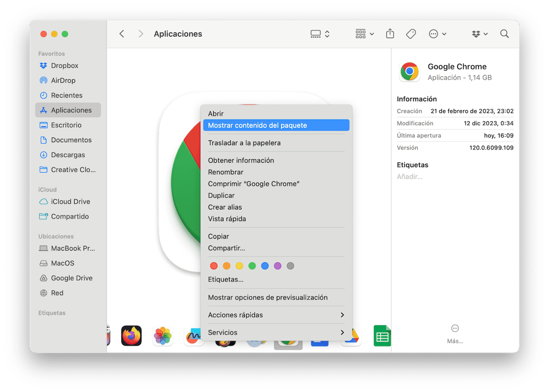
Task: Apply the orange tag color
Action: pos(227,266)
